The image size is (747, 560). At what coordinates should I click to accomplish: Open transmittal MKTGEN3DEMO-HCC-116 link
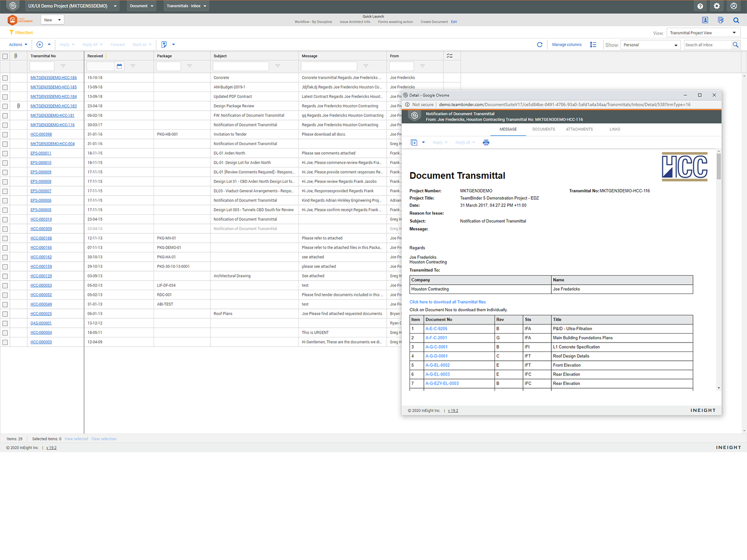(x=52, y=125)
